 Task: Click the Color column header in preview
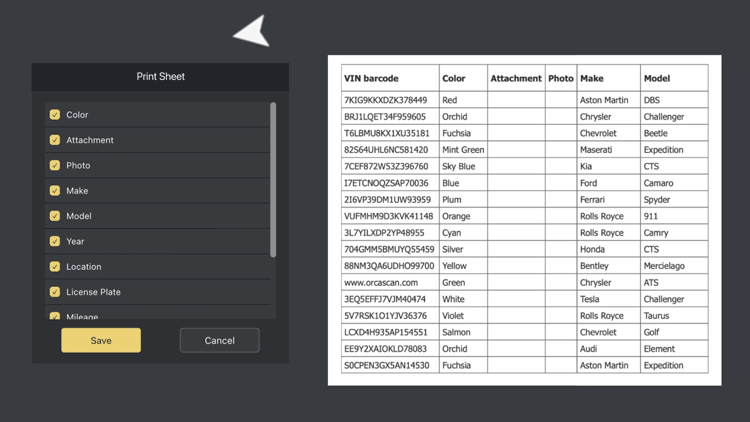(463, 78)
